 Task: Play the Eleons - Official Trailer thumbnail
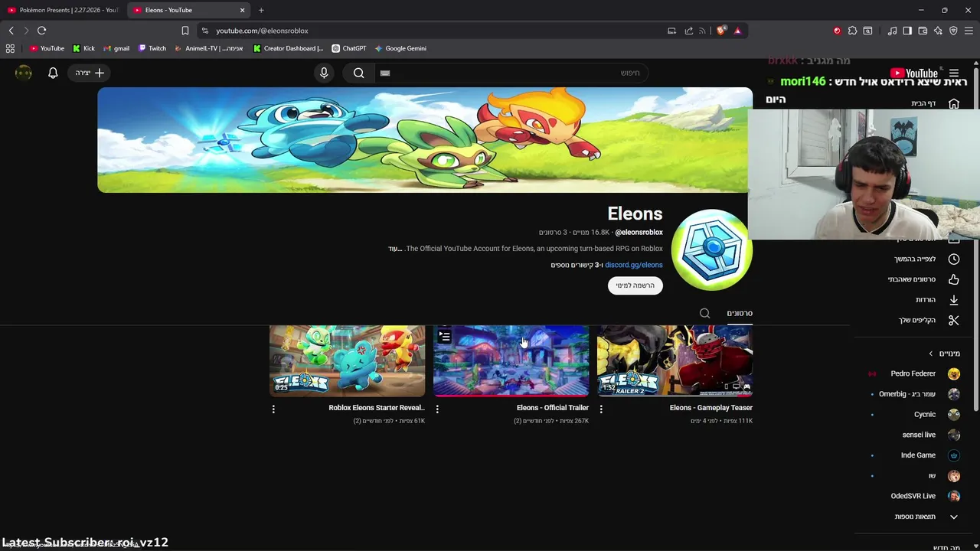(x=511, y=361)
